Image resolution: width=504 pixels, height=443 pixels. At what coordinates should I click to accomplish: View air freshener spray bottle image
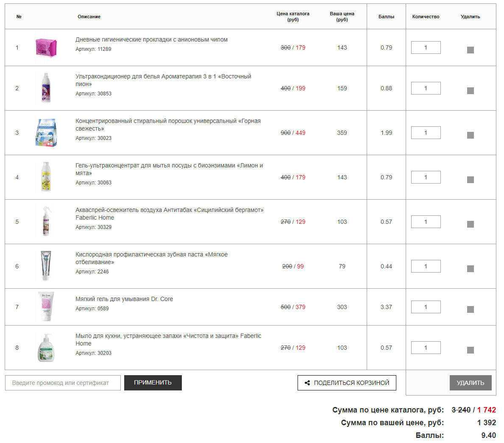click(46, 221)
